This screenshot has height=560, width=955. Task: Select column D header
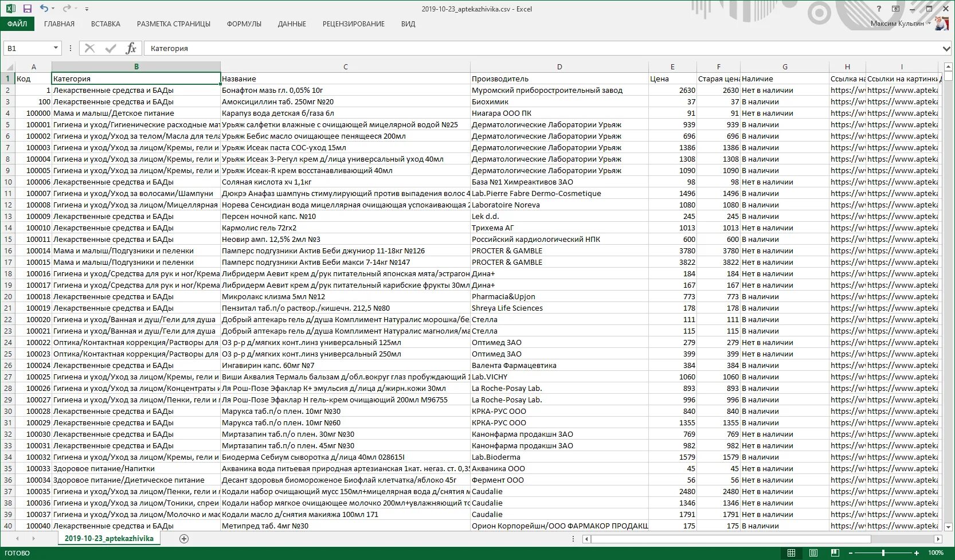pyautogui.click(x=559, y=66)
